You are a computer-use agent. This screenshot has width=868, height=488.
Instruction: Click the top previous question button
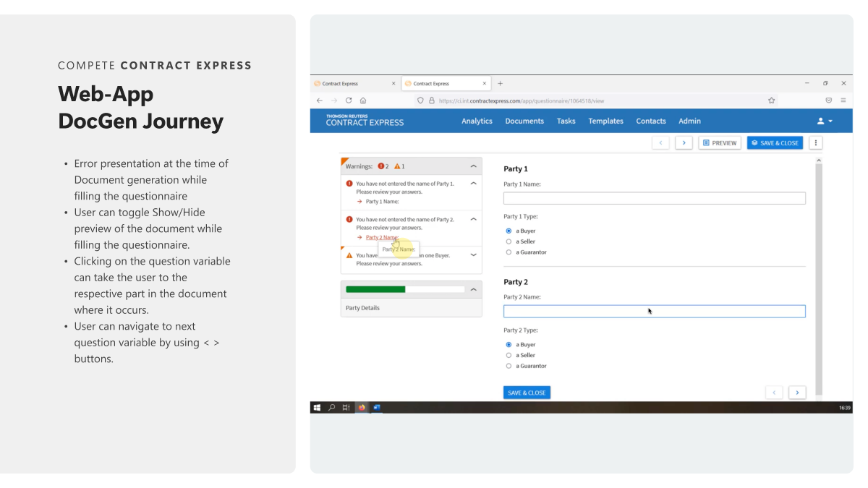click(660, 143)
